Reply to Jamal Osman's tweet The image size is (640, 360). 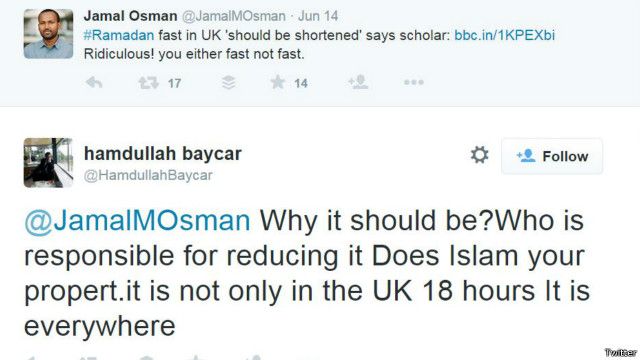click(x=94, y=83)
